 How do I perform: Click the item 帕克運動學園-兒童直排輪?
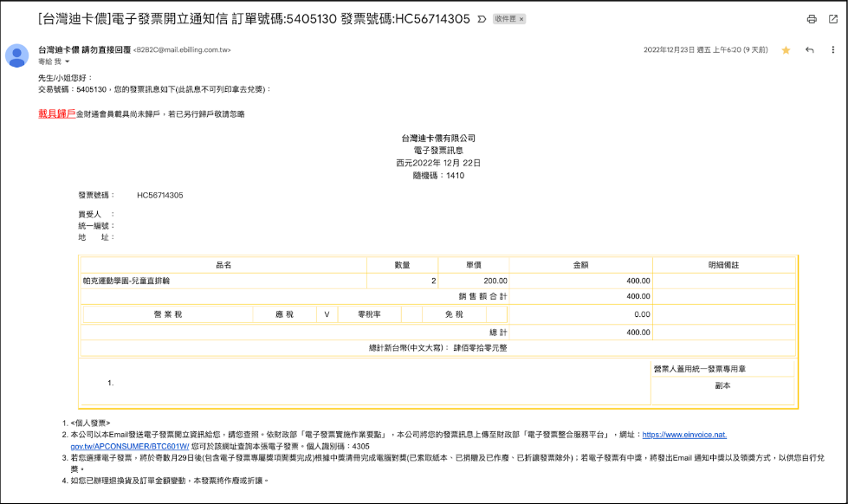126,281
